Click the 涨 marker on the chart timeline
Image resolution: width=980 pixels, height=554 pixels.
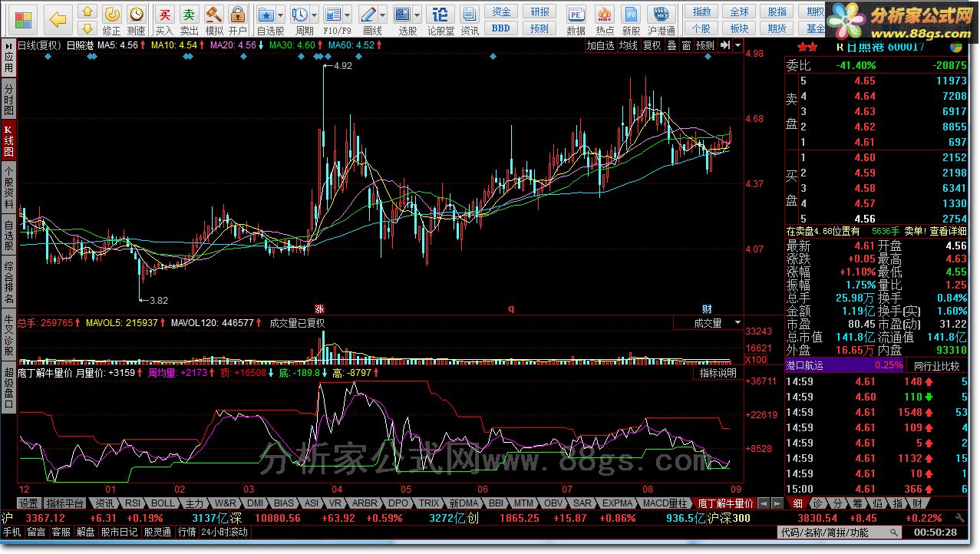tap(320, 308)
